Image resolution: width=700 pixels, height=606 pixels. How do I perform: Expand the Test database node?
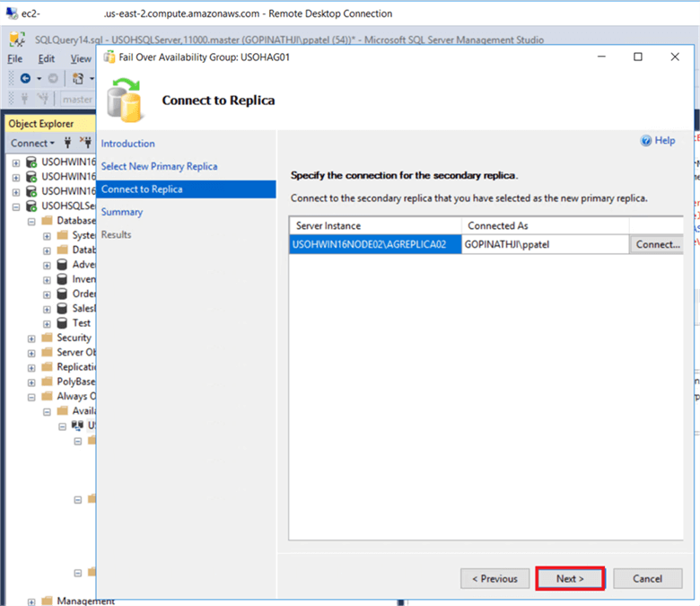47,324
